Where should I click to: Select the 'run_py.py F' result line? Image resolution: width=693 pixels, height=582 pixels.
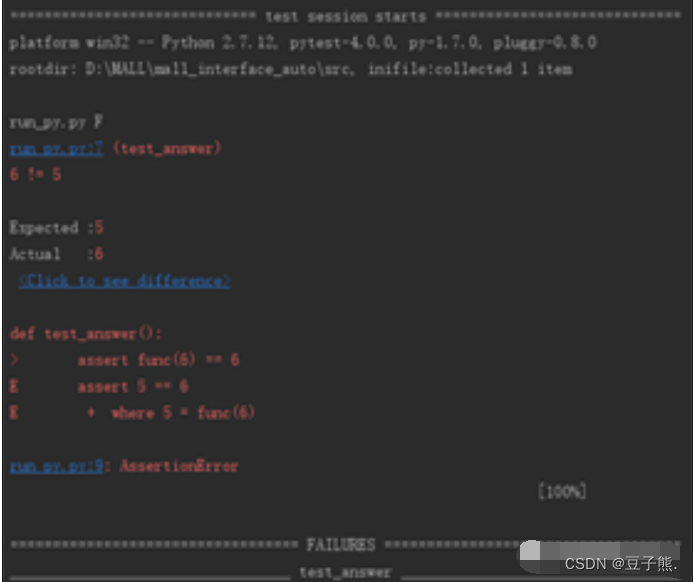pyautogui.click(x=56, y=122)
